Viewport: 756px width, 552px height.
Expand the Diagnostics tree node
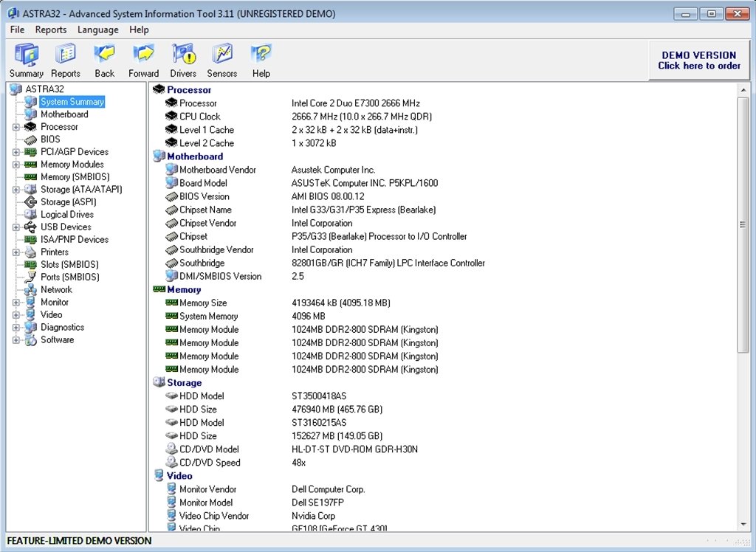coord(16,328)
